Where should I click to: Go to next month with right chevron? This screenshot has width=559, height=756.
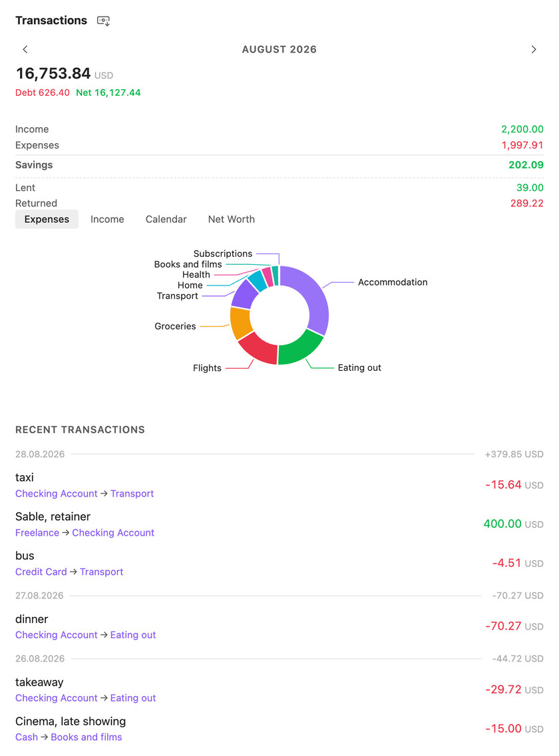(534, 49)
